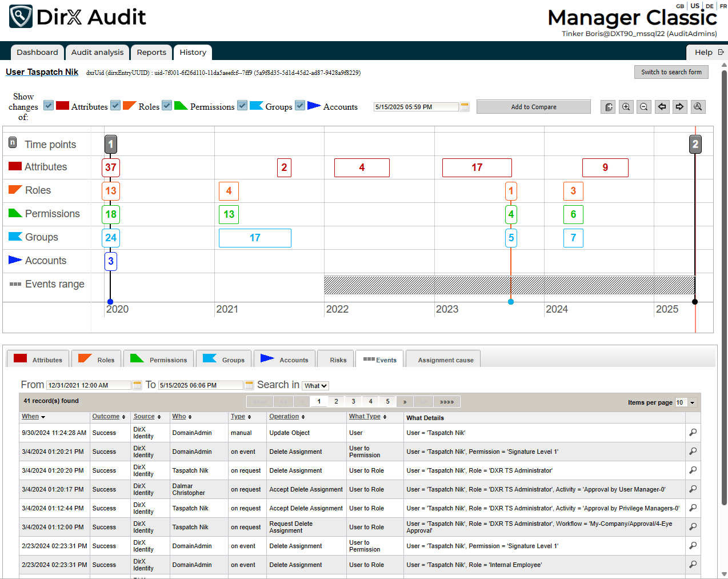
Task: Open the calendar picker beside the compare date
Action: pos(465,107)
